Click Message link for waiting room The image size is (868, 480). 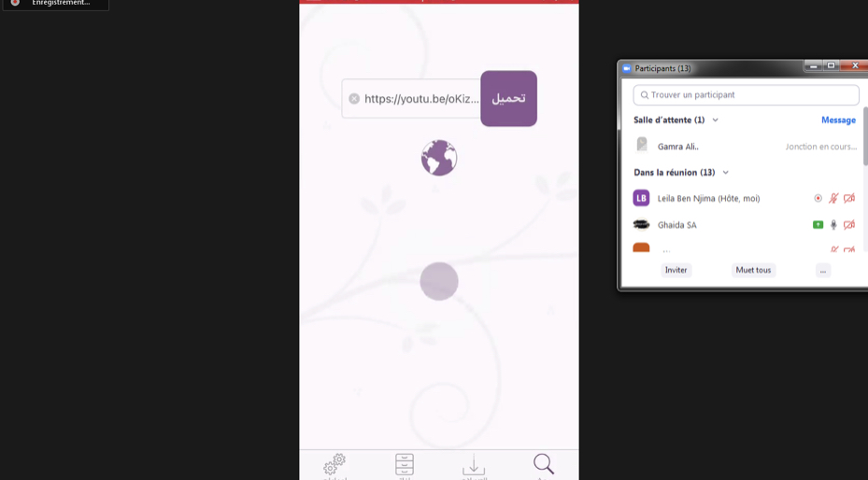tap(838, 120)
